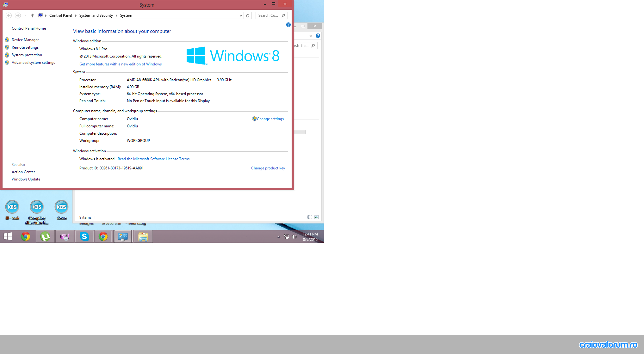Open help in System window
The height and width of the screenshot is (354, 644).
pyautogui.click(x=288, y=25)
